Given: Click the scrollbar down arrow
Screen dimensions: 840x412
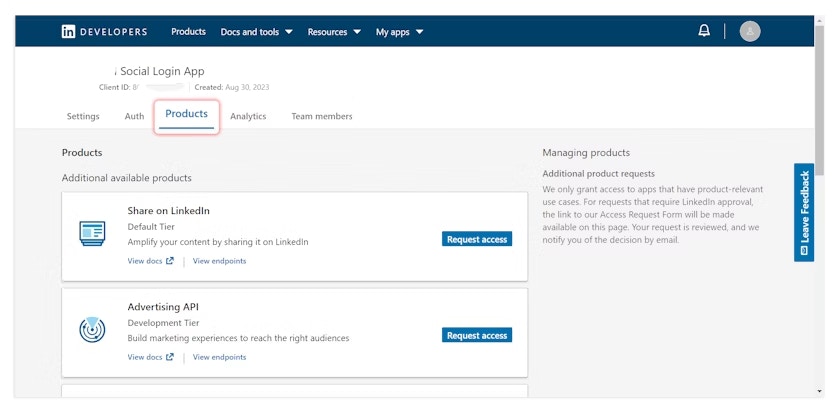Looking at the screenshot, I should (819, 392).
